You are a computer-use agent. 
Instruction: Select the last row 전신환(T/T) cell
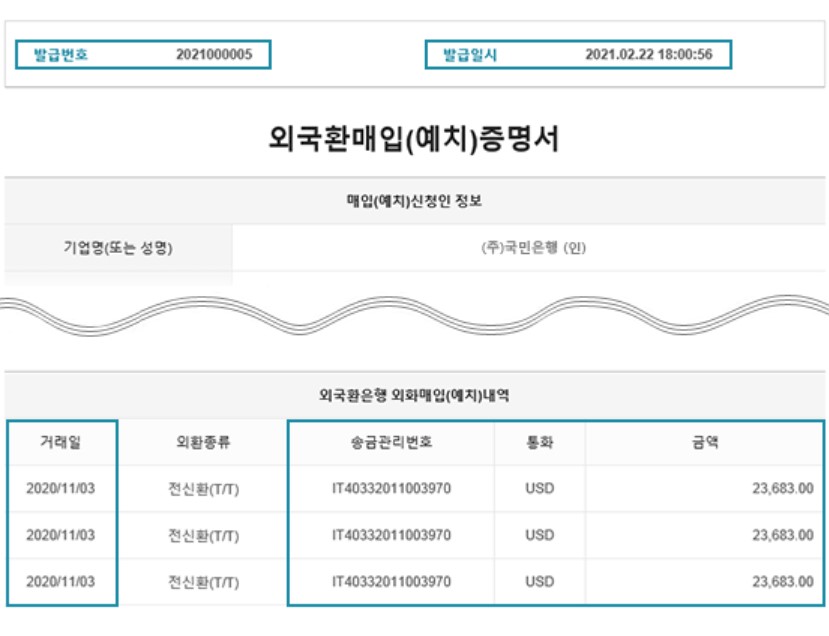(x=204, y=582)
